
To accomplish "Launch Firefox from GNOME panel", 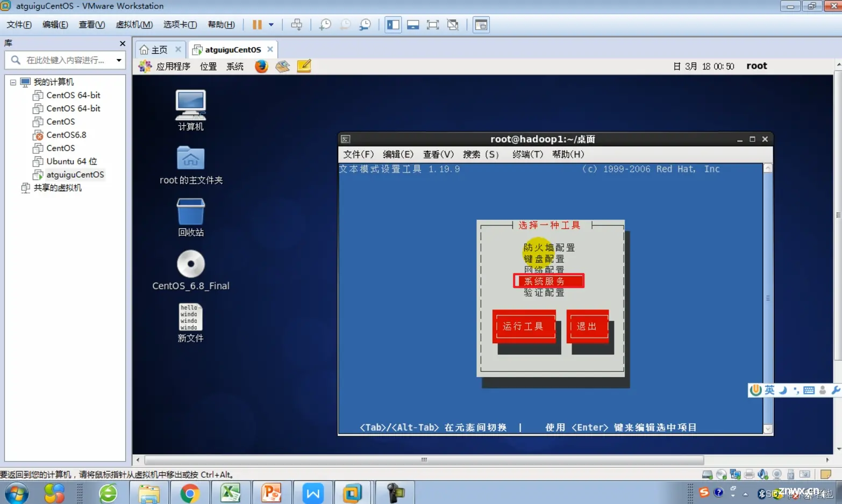I will (261, 66).
